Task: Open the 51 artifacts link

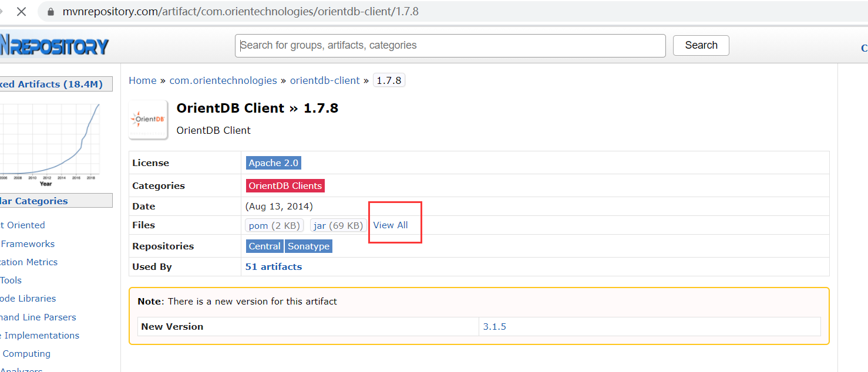Action: pos(274,266)
